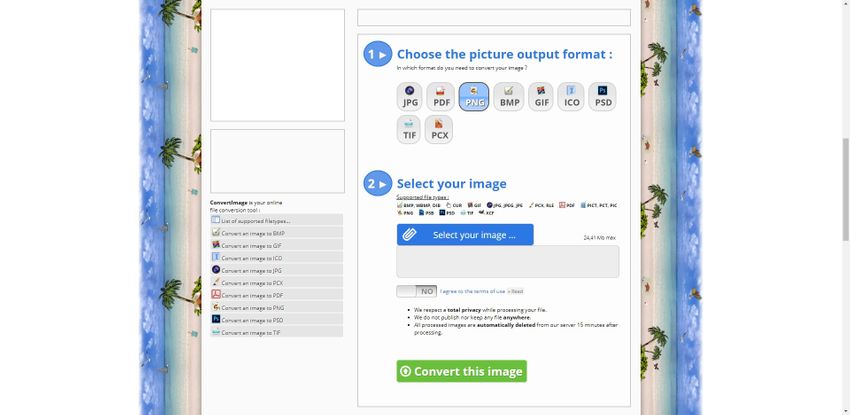
Task: Go to 'Convert an image to JPG' link
Action: 251,270
